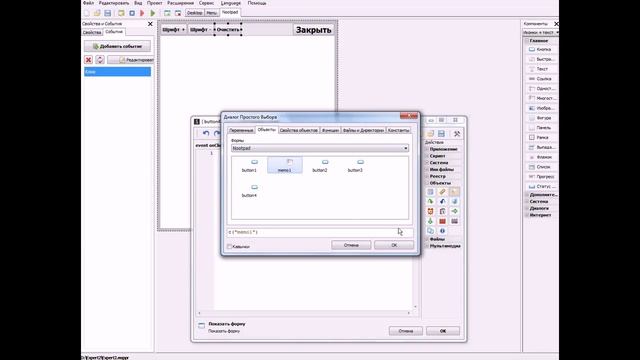Switch to the Переменные tab
640x360 pixels.
(241, 130)
